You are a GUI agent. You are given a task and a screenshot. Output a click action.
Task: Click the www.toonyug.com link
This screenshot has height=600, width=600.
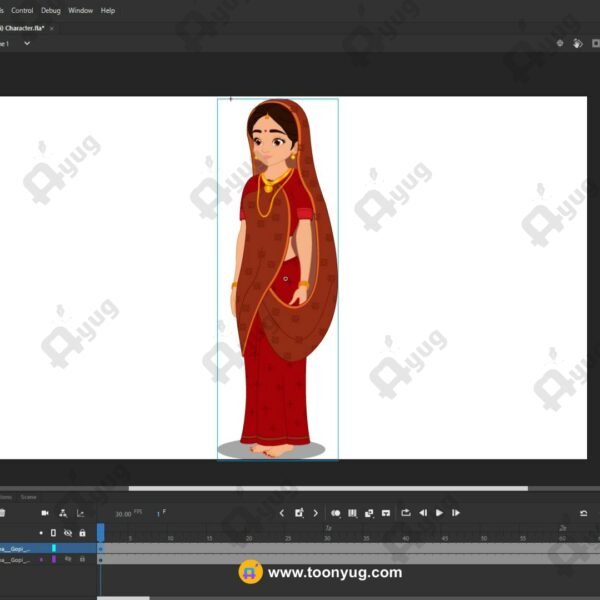click(335, 573)
